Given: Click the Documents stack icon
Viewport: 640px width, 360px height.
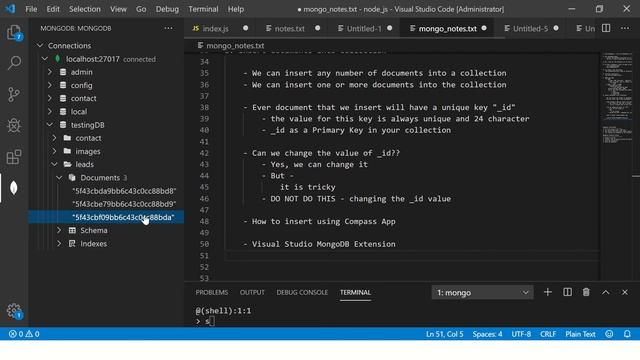Looking at the screenshot, I should pyautogui.click(x=72, y=178).
